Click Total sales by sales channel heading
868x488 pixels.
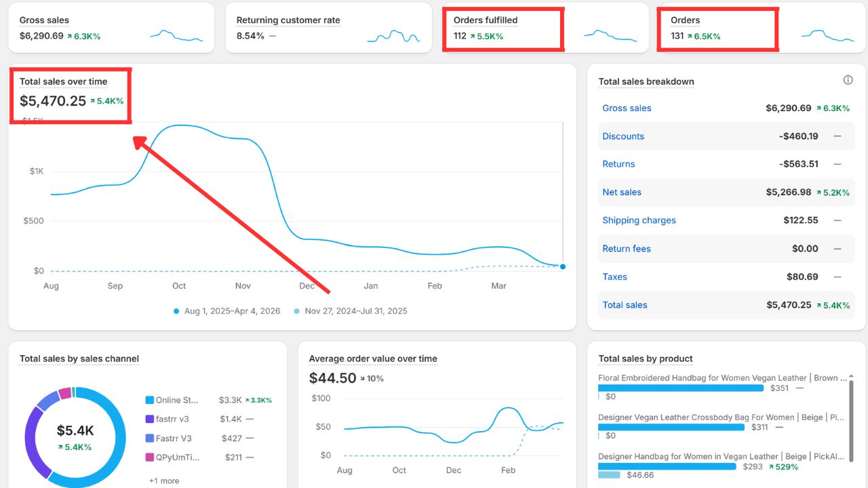click(79, 359)
